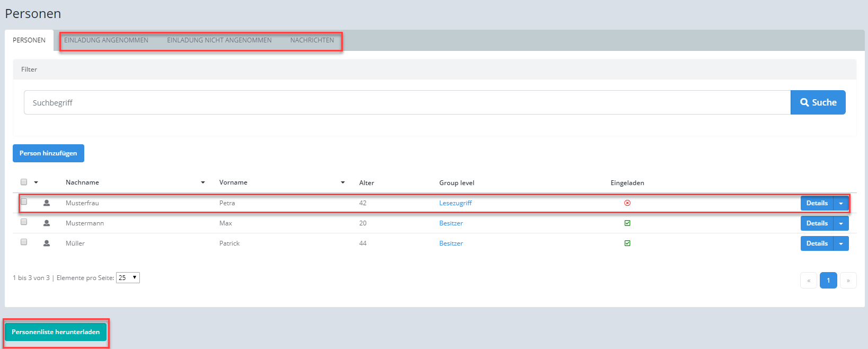Viewport: 868px width, 349px height.
Task: Click person icon in Mustermann row
Action: 47,223
